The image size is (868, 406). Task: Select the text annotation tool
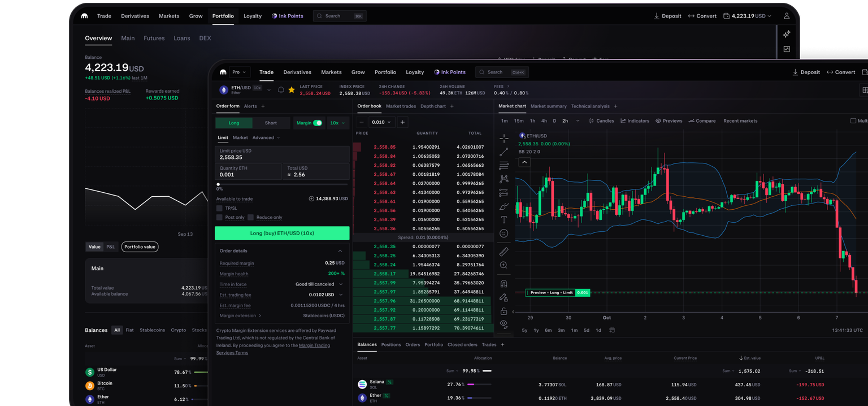pos(504,219)
